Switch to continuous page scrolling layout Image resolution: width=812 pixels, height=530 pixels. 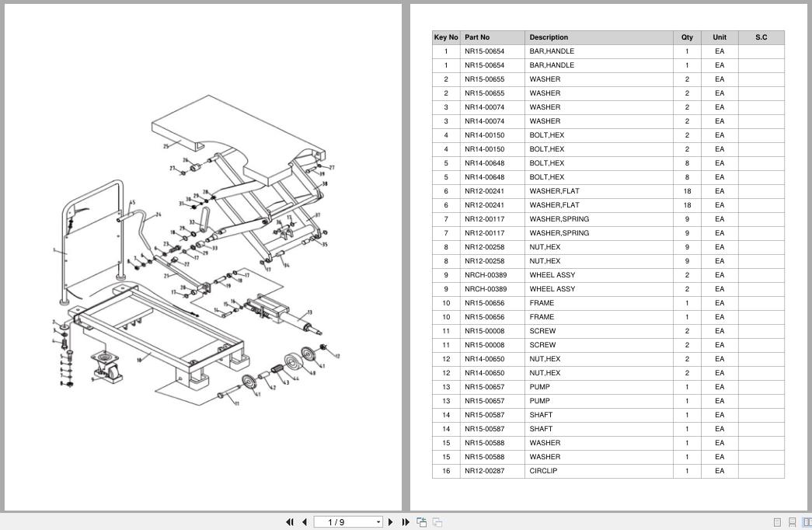[x=792, y=522]
